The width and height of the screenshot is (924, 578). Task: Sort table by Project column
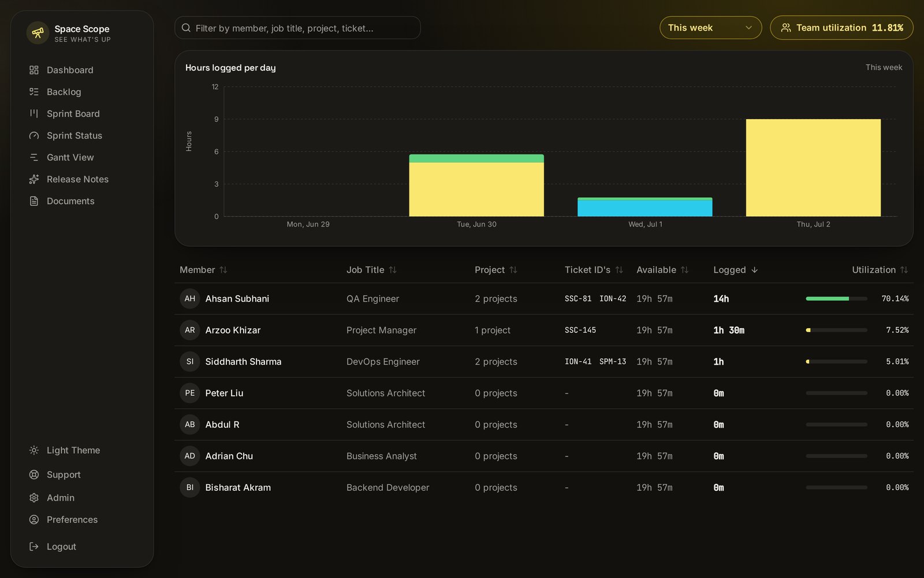(496, 270)
